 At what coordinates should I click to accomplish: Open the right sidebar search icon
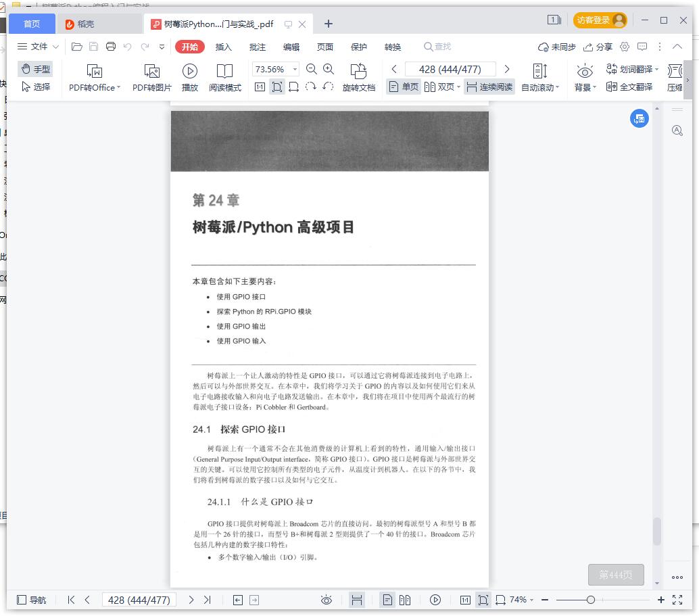677,131
